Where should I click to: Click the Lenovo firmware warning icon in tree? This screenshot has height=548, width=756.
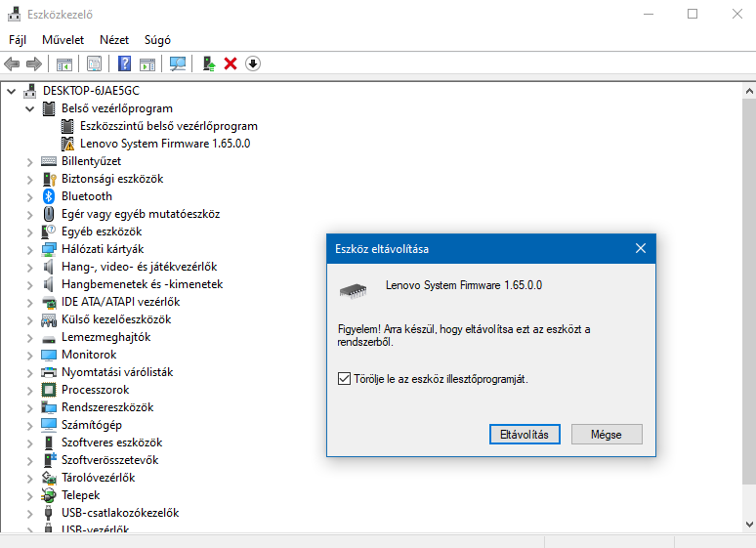68,144
